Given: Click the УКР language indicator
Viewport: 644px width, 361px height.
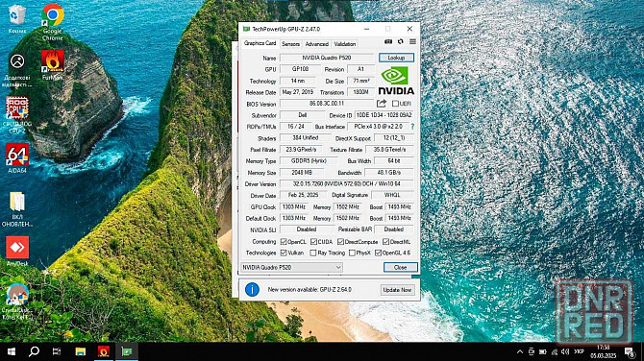Looking at the screenshot, I should 579,351.
